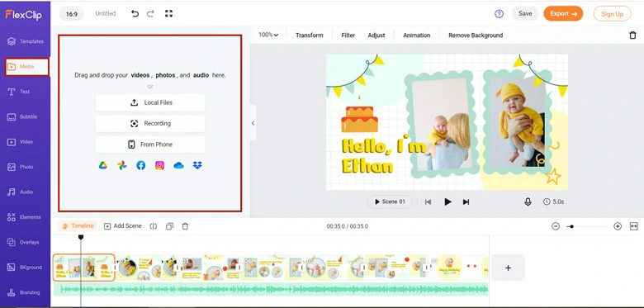Play the video preview
The height and width of the screenshot is (308, 644).
coord(447,201)
